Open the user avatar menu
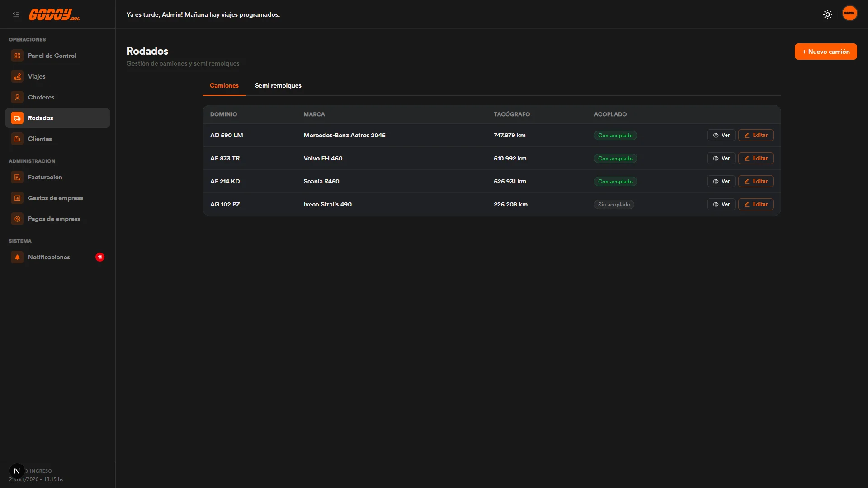The image size is (868, 488). 850,13
